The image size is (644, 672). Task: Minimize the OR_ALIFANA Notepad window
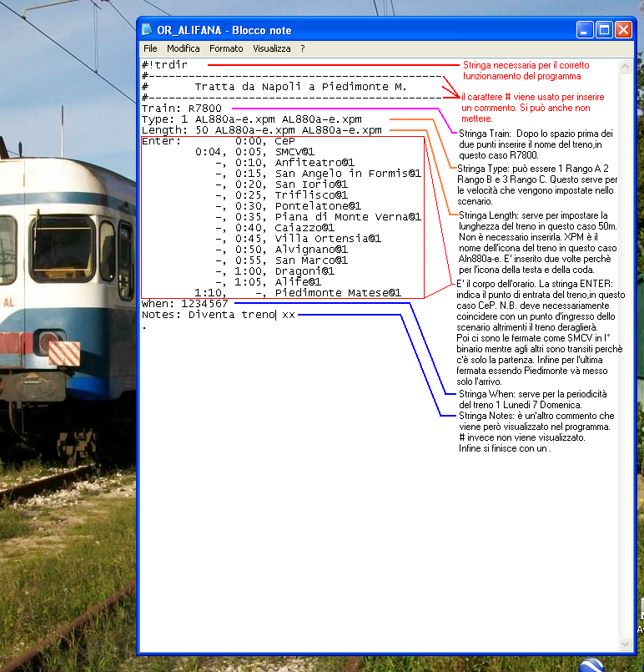(x=585, y=30)
